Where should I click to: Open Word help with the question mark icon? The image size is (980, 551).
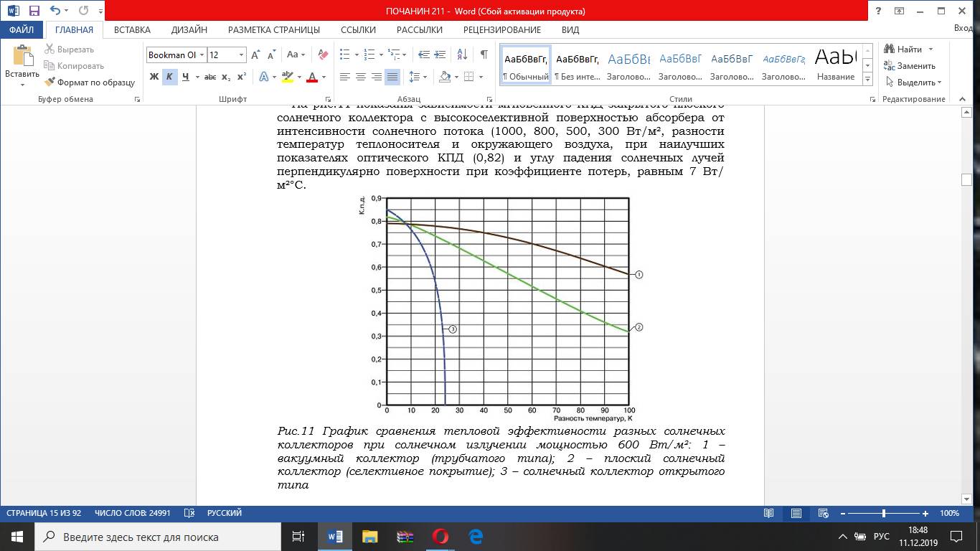[879, 11]
